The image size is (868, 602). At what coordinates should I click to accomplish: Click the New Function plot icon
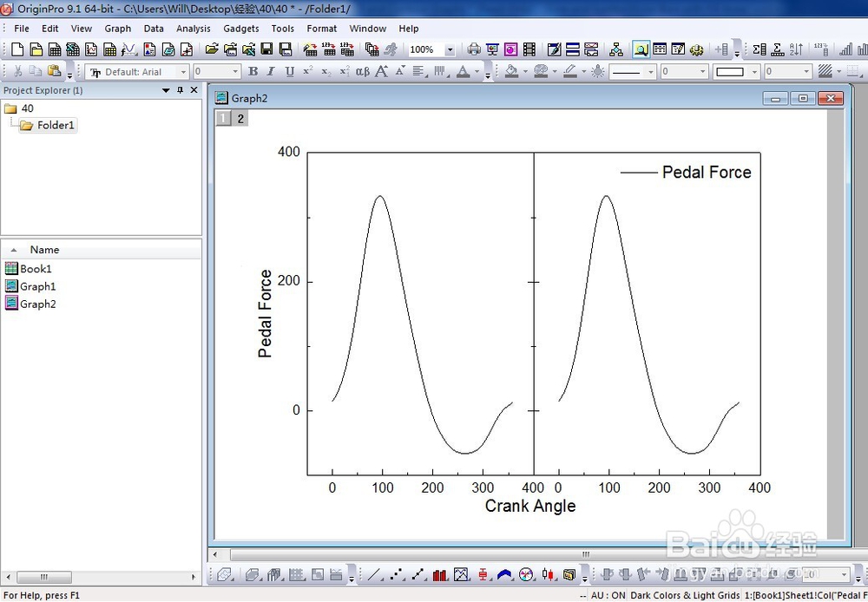point(129,49)
